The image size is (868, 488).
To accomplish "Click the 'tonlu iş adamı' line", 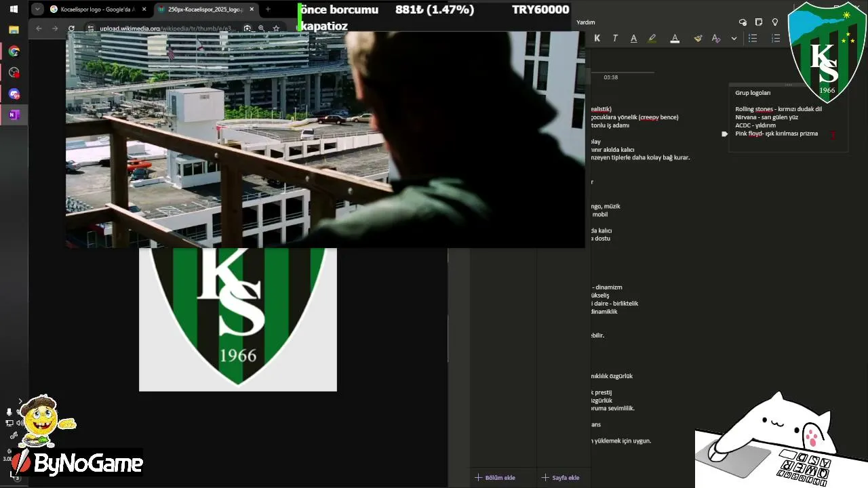I will 610,125.
